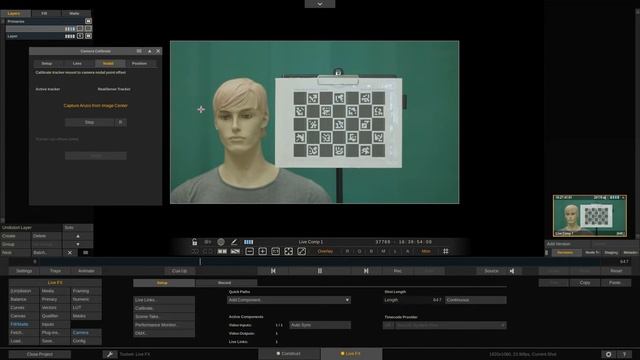Toggle the Mon monitor output button
This screenshot has height=360, width=640.
[x=426, y=251]
